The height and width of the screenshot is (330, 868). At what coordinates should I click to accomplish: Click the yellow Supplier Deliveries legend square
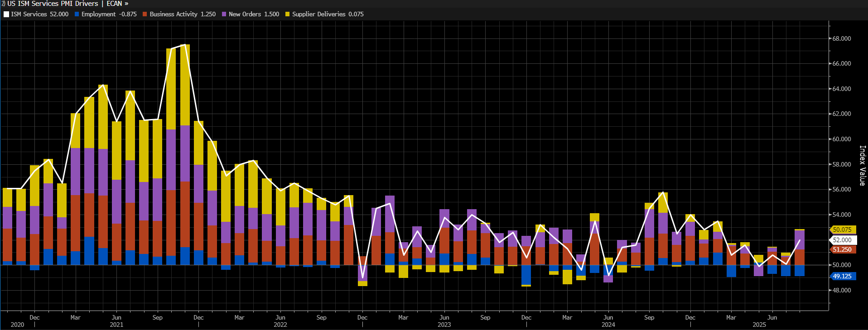pyautogui.click(x=288, y=14)
